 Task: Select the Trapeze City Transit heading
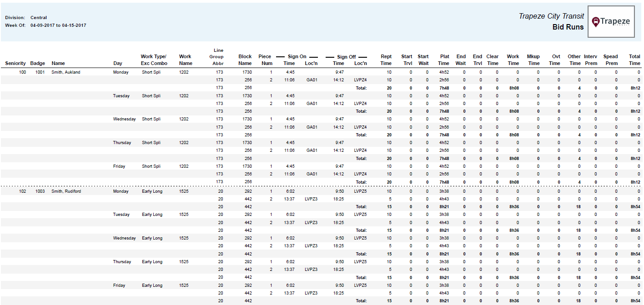(x=551, y=15)
